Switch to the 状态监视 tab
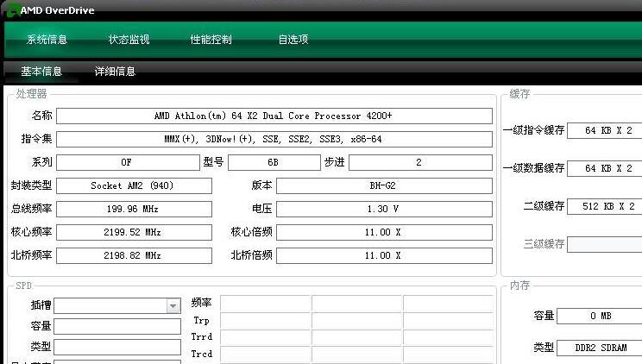642x364 pixels. (129, 40)
